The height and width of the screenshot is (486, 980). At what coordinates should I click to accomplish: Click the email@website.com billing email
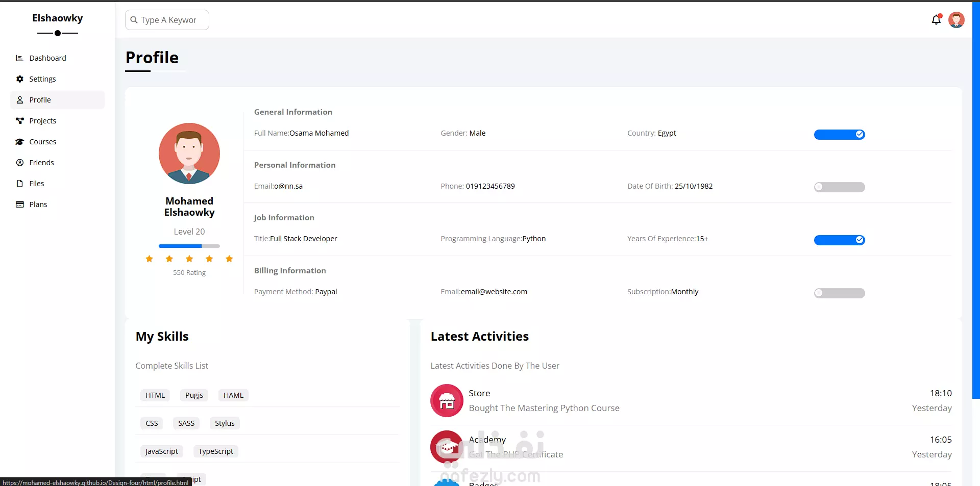[x=494, y=292]
